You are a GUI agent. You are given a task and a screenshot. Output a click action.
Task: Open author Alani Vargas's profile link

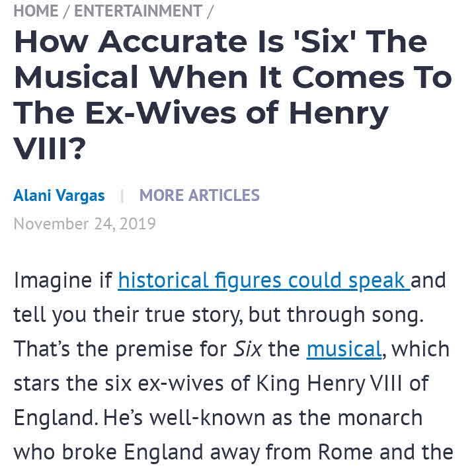(59, 196)
